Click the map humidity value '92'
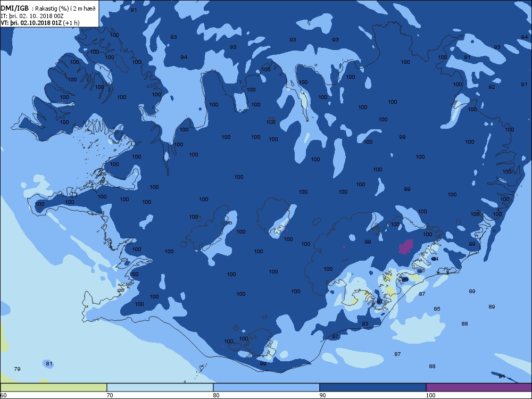532x399 pixels. pos(492,87)
